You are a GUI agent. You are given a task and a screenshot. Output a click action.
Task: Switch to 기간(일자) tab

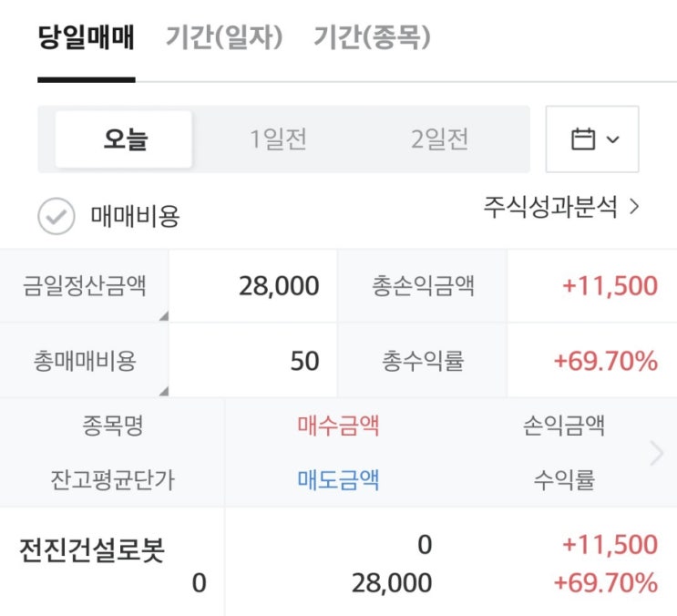pyautogui.click(x=224, y=38)
